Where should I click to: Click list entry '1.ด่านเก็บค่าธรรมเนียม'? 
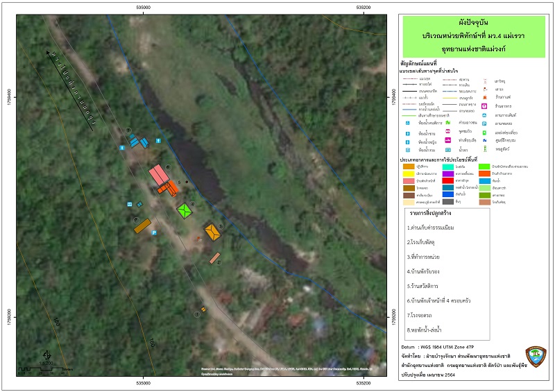430,228
